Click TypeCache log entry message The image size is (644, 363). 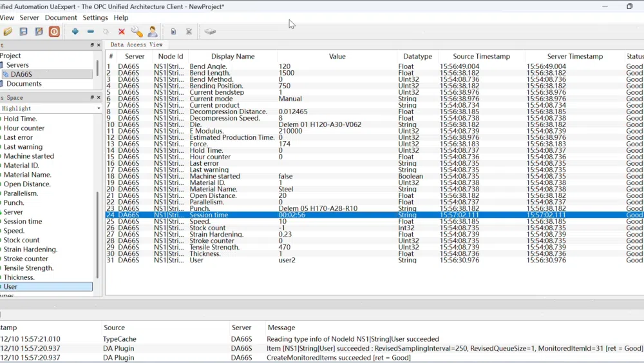pos(353,339)
